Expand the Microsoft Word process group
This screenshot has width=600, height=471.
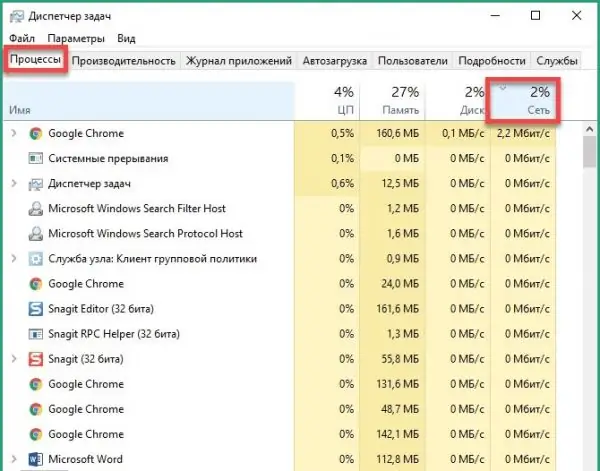pos(14,459)
